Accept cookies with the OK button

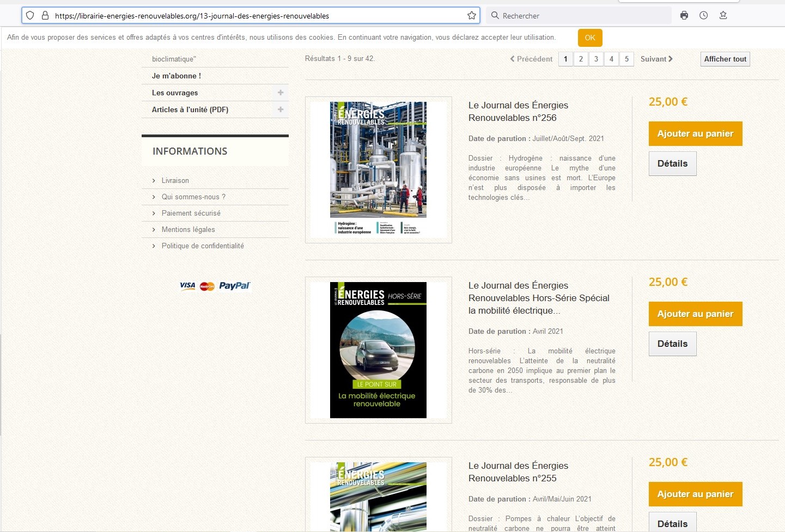(x=590, y=38)
